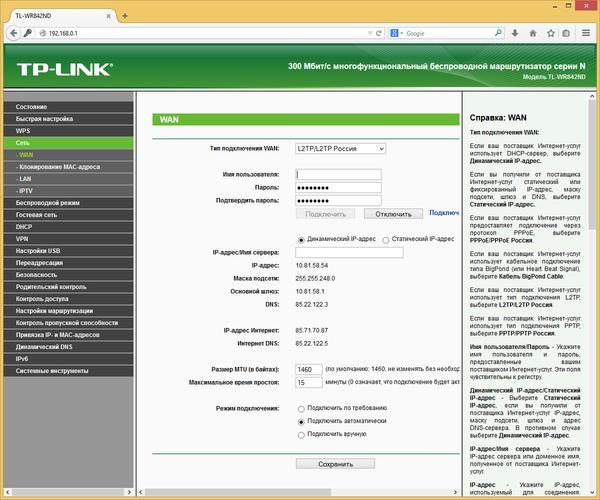Open Контроль пропускной способности menu item

pos(69,323)
